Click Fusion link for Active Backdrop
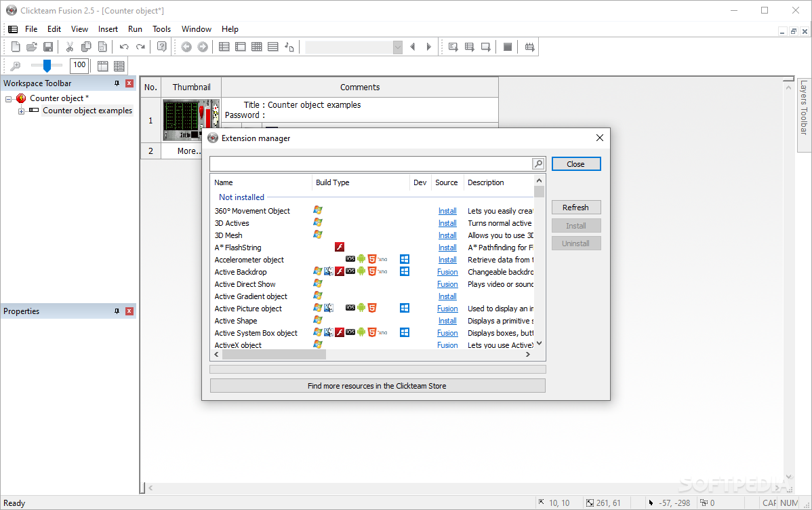Viewport: 812px width, 510px height. [x=447, y=272]
